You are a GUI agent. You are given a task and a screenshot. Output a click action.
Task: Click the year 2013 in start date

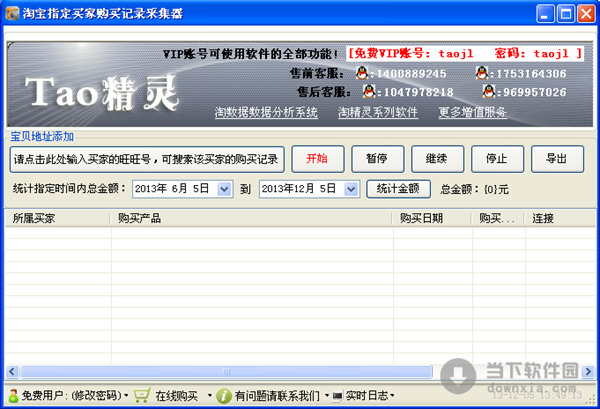(x=147, y=189)
